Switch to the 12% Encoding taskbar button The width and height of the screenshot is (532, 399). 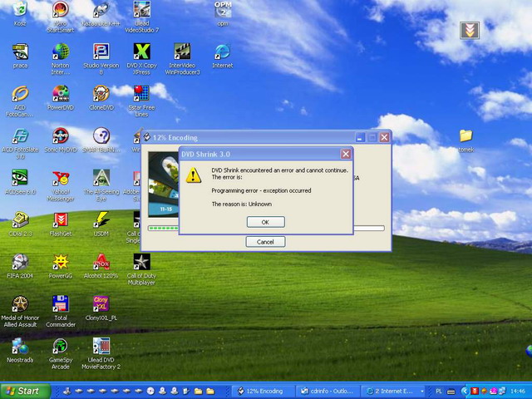[x=263, y=392]
